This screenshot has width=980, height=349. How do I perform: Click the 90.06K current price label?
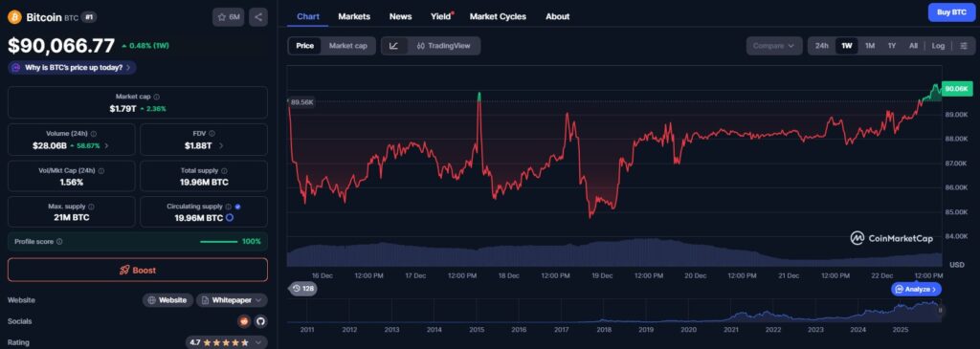tap(957, 89)
